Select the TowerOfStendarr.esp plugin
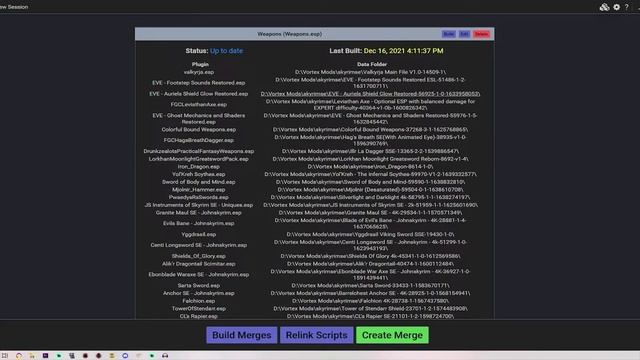 tap(199, 309)
